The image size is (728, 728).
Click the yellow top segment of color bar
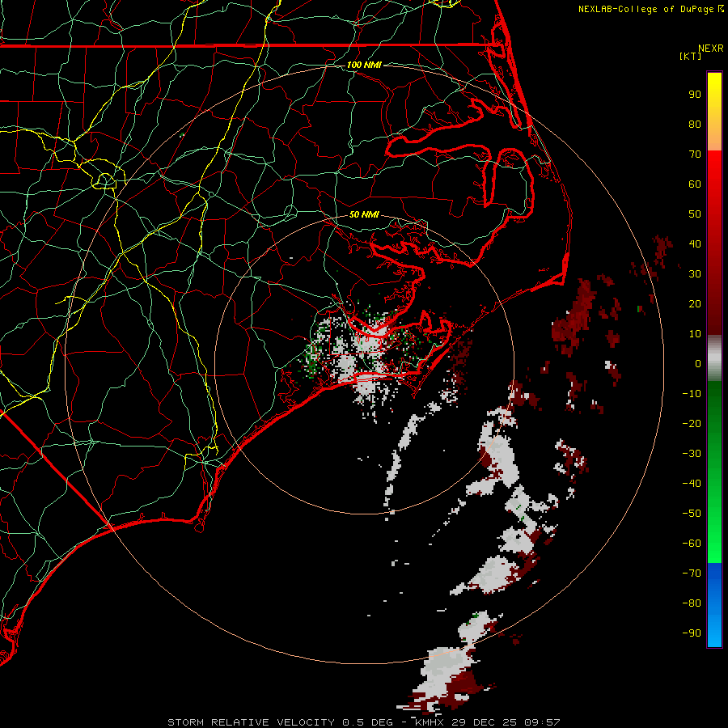click(x=714, y=112)
